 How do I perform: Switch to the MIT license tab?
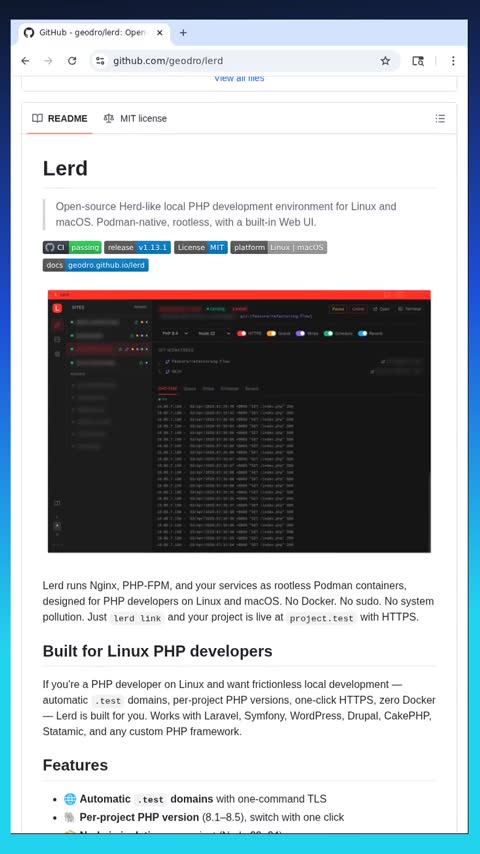[x=135, y=118]
